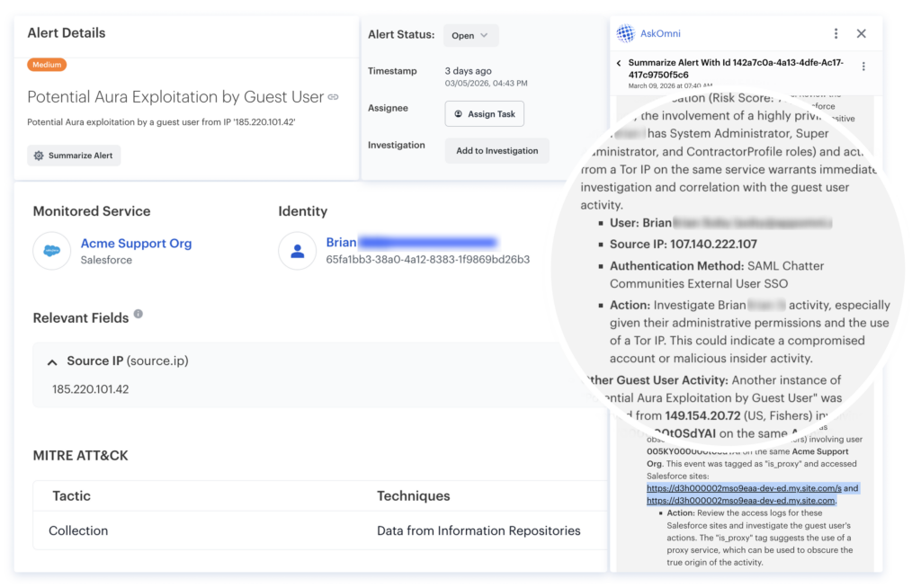Collapse the Source IP field section

[52, 361]
